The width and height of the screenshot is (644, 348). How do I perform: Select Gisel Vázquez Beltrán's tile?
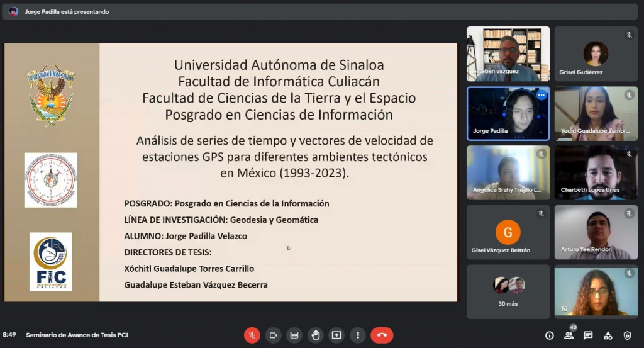(x=508, y=233)
